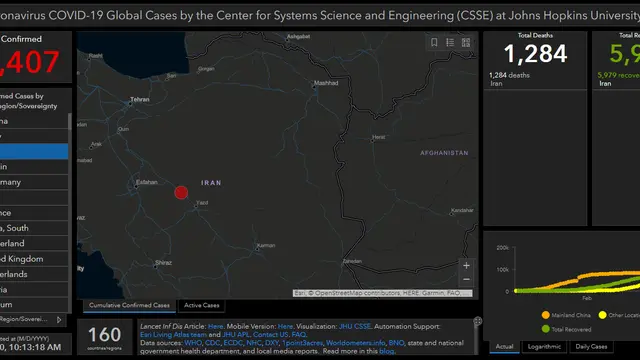Expand the info panel with corner icon
Viewport: 640px width, 360px height.
(477, 321)
